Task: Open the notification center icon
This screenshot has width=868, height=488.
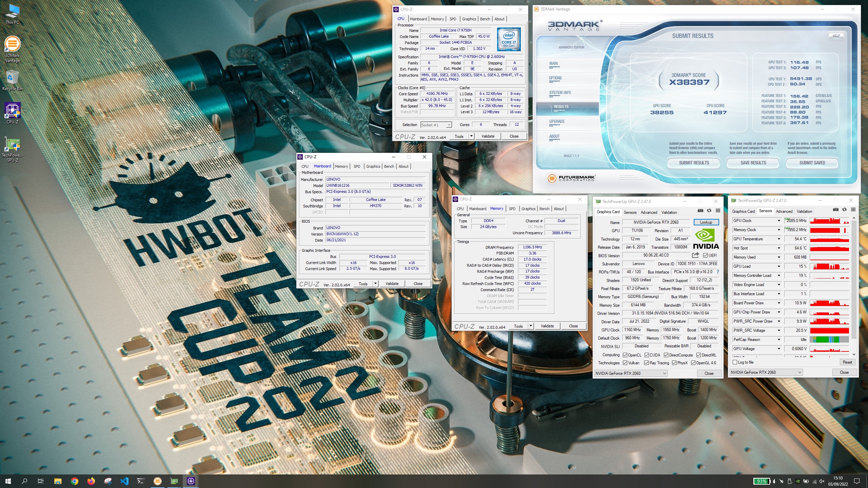Action: 857,481
